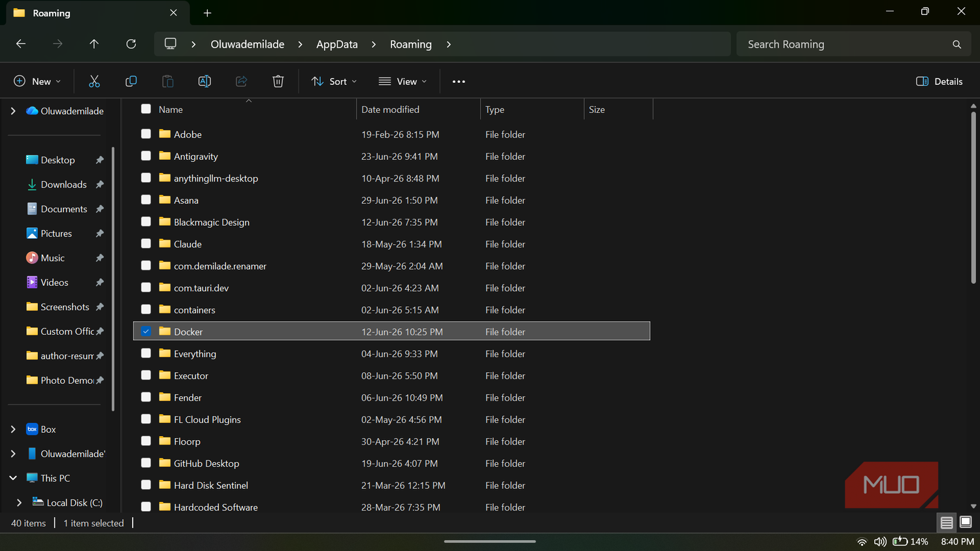
Task: Check the Antigravity folder checkbox
Action: point(146,156)
